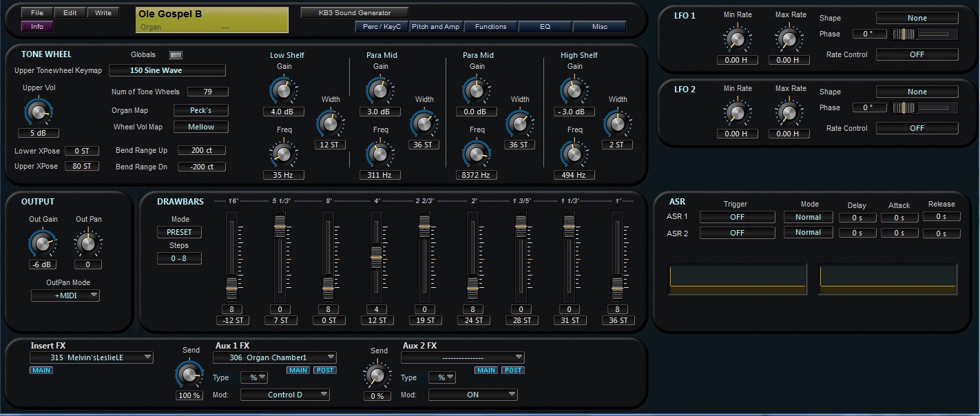Image resolution: width=980 pixels, height=416 pixels.
Task: Open the Insert FX preset dropdown
Action: pyautogui.click(x=92, y=357)
